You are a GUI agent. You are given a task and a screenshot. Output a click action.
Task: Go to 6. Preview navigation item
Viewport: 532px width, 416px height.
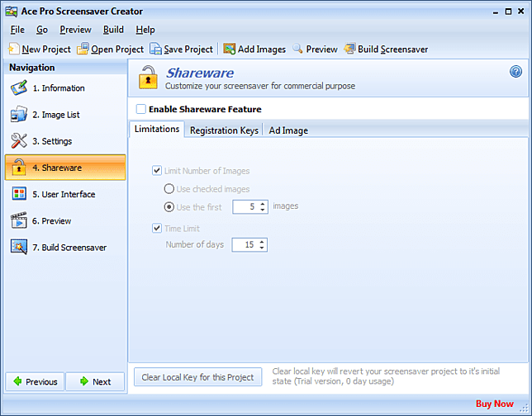click(65, 220)
